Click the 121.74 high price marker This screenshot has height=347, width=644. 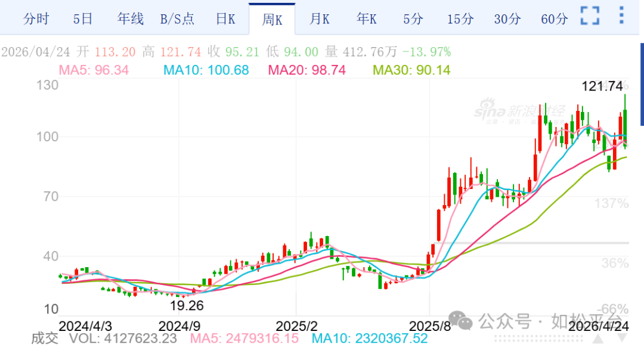pos(602,86)
